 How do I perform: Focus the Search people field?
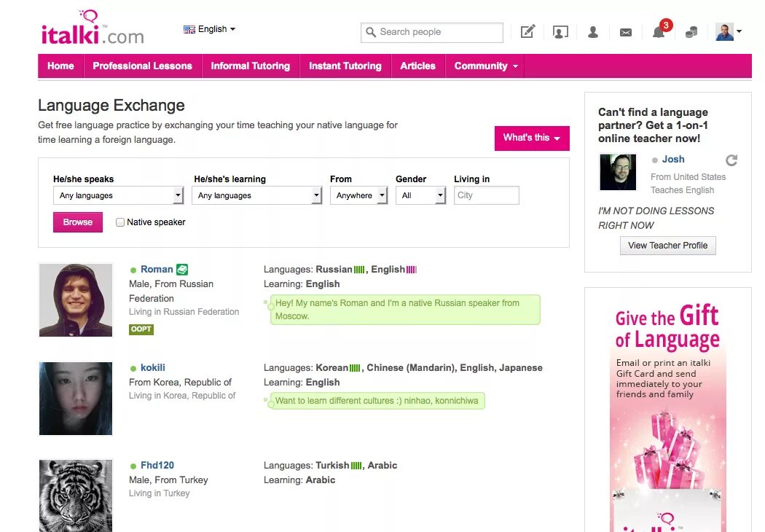432,32
